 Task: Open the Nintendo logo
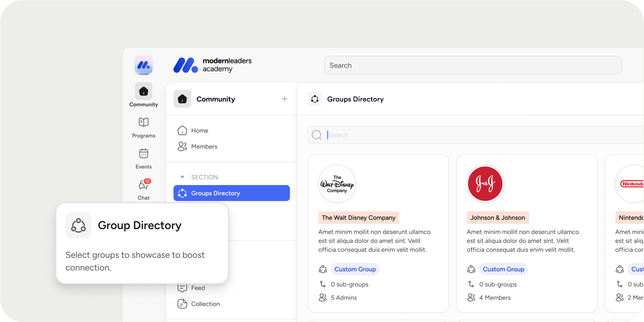[630, 184]
